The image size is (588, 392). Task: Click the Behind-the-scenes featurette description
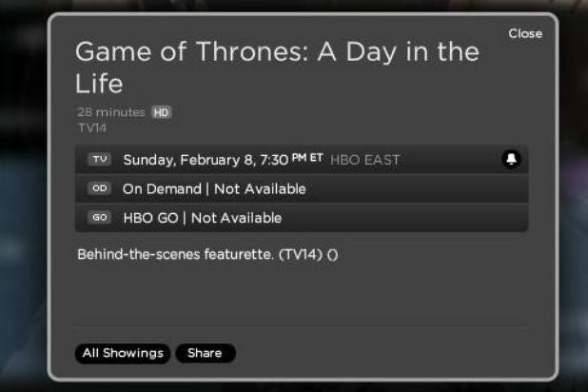click(176, 255)
